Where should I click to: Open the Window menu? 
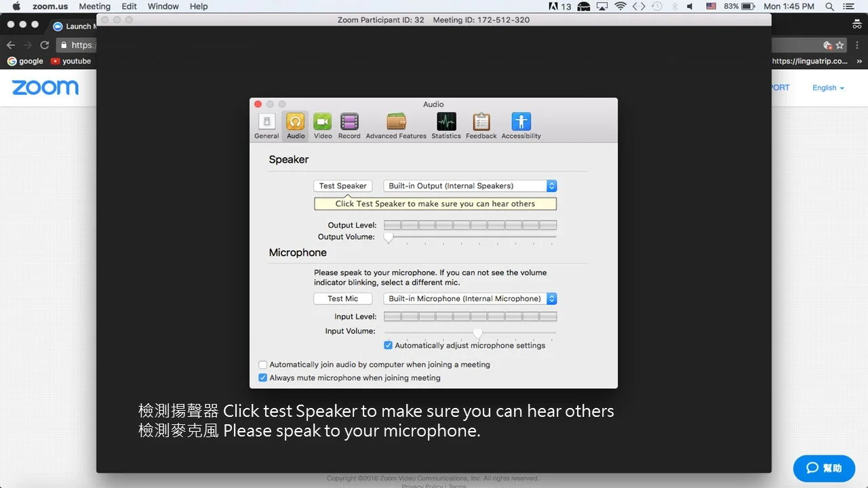[163, 6]
